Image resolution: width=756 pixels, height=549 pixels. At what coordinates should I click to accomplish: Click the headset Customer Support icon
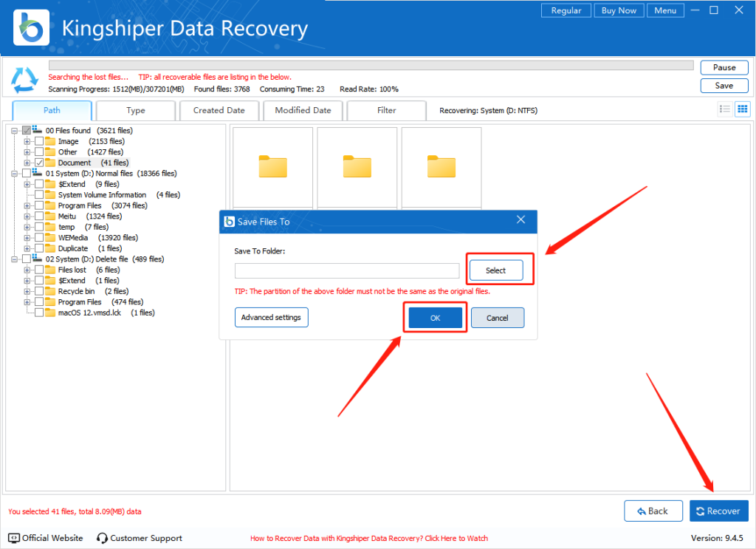coord(102,538)
